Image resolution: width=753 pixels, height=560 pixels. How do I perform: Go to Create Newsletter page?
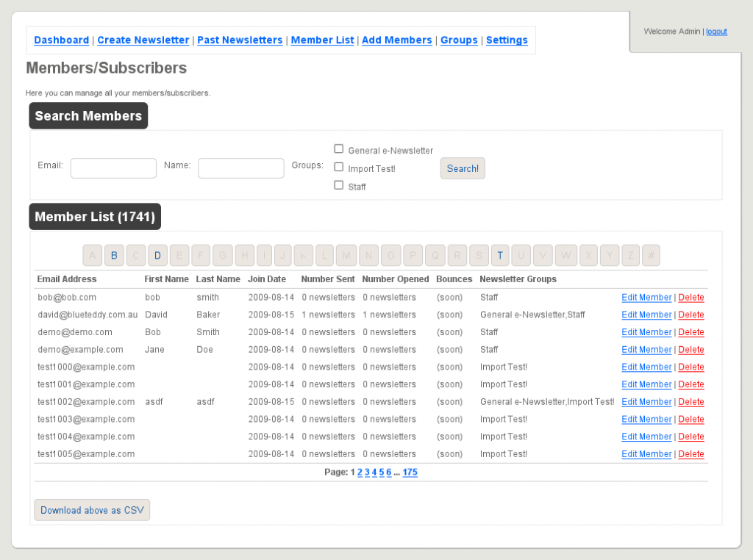pos(143,40)
